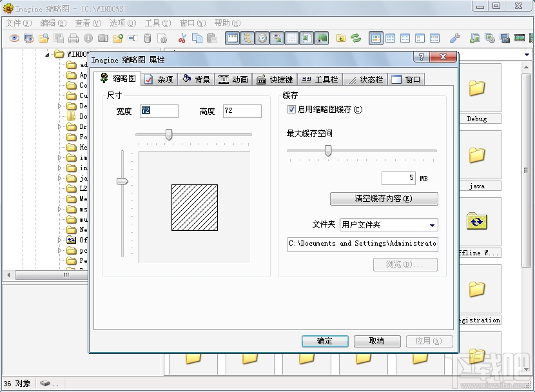This screenshot has height=392, width=535.
Task: Click the paste clipboard icon
Action: pyautogui.click(x=212, y=38)
